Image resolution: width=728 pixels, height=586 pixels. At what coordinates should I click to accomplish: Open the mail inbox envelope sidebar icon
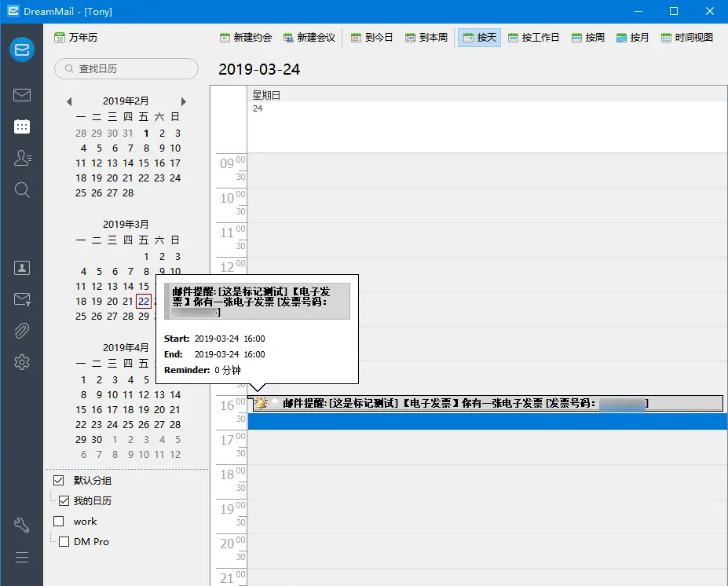(22, 95)
